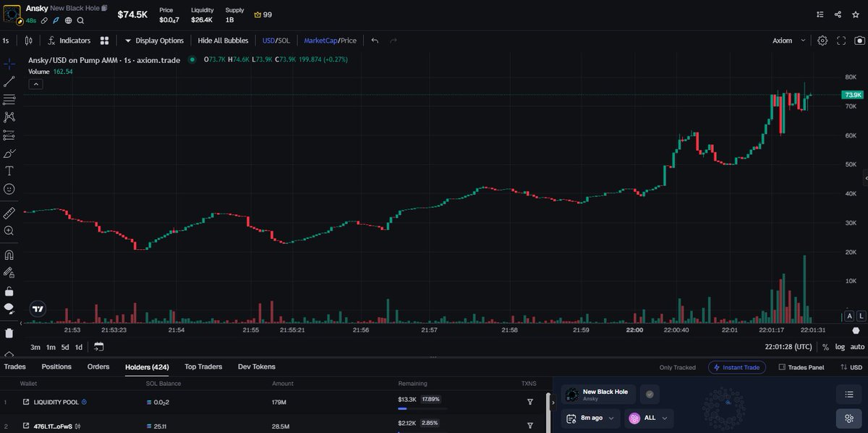Open the Dev Tokens tab

pos(257,367)
